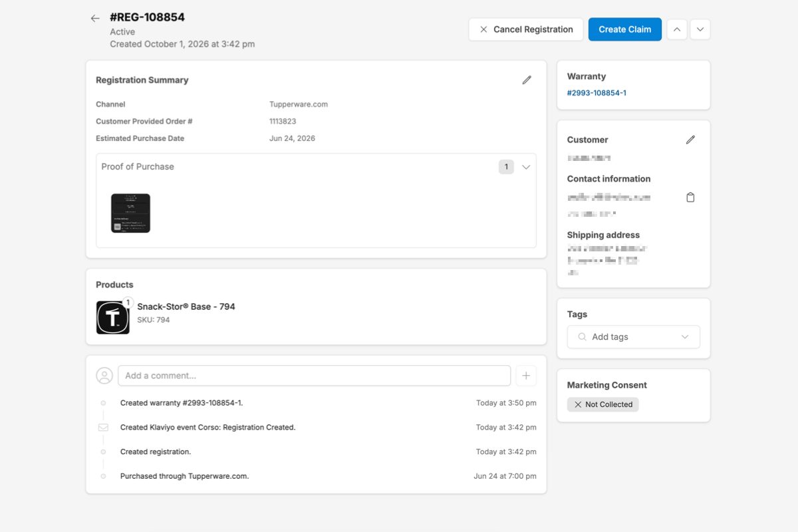Collapse the Proof of Purchase section
This screenshot has width=798, height=532.
(526, 167)
